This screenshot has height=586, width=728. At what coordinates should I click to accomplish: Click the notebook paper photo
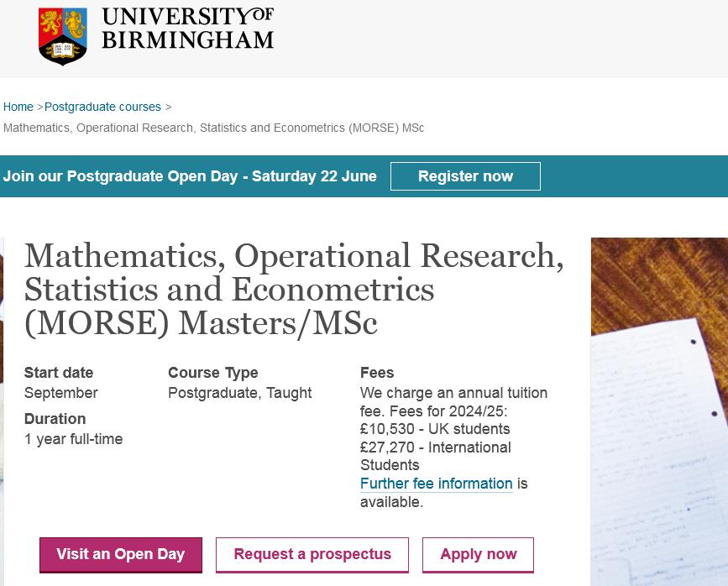(x=659, y=411)
